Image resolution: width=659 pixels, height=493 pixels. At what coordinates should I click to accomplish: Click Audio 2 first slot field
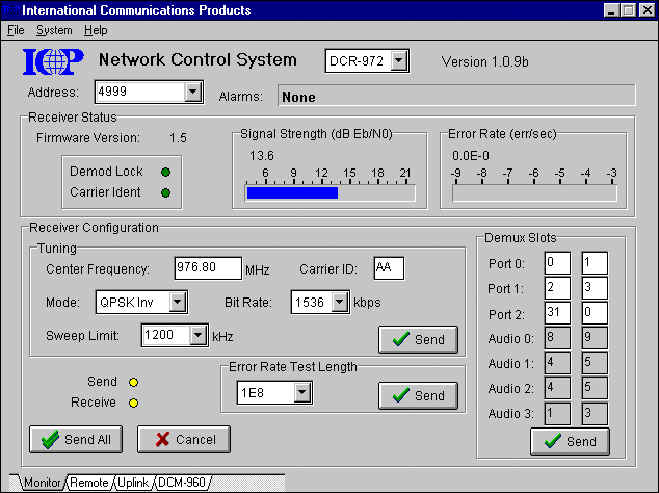(558, 388)
